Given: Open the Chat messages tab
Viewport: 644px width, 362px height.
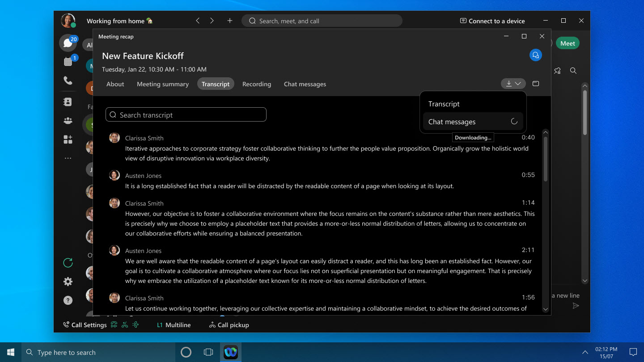Looking at the screenshot, I should pos(305,84).
